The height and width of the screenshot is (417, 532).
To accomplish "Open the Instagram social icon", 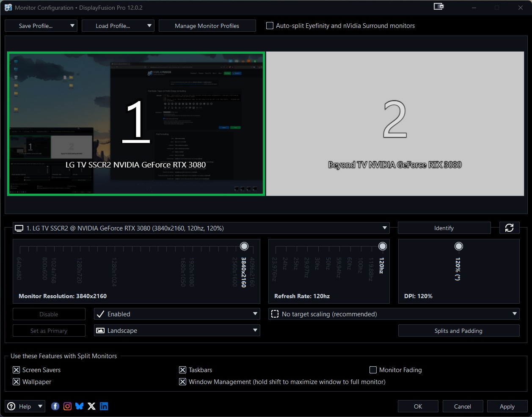I will [x=68, y=406].
